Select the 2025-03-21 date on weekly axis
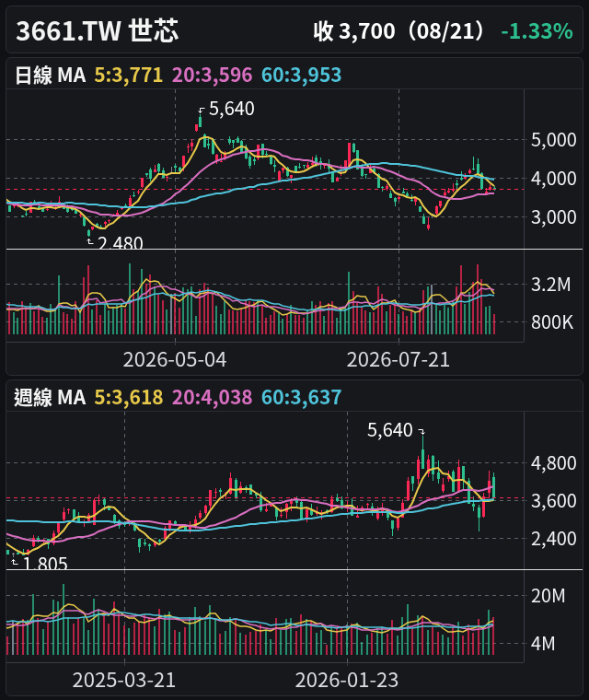 (124, 680)
